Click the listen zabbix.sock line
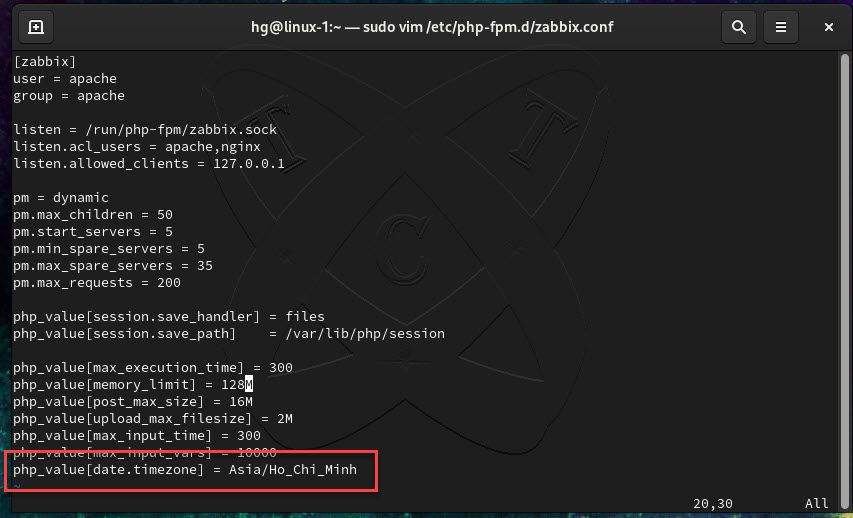The height and width of the screenshot is (518, 853). click(145, 130)
